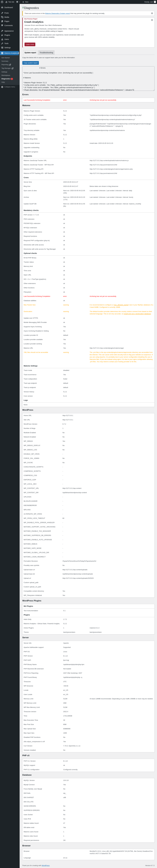157x868 pixels.
Task: Click the Copy system report button
Action: 30,63
